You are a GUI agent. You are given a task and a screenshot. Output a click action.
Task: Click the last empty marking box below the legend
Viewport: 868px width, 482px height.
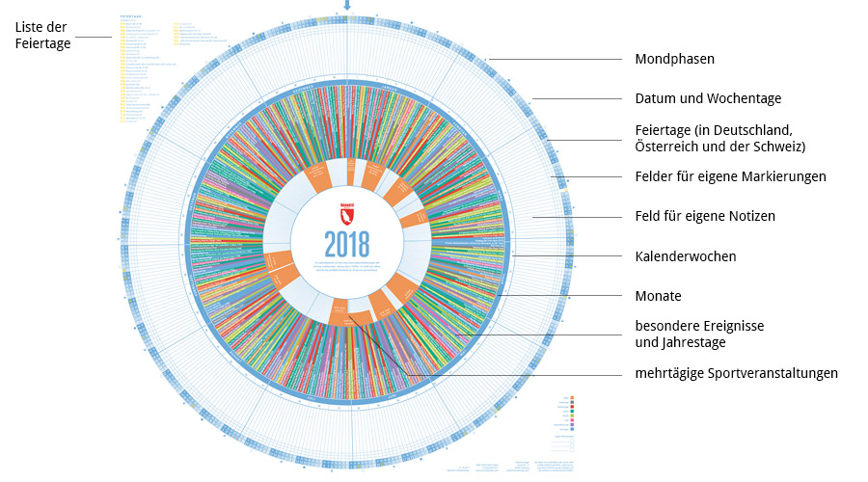click(x=572, y=450)
